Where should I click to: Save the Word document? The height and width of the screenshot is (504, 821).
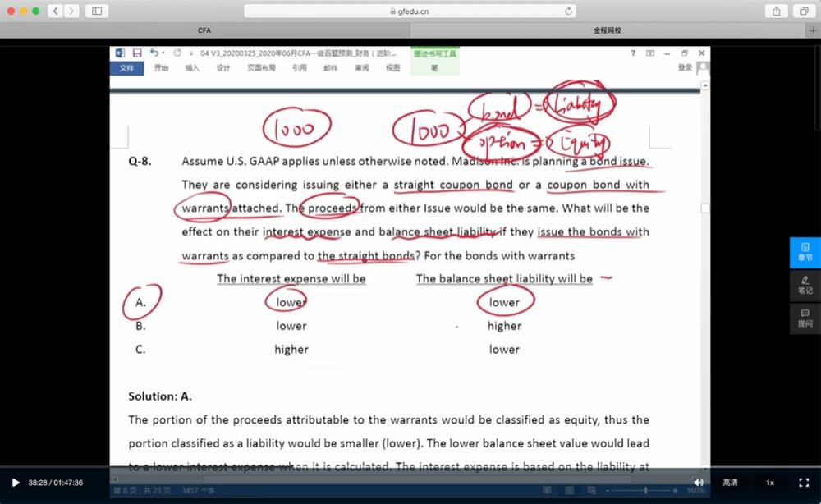click(x=137, y=53)
